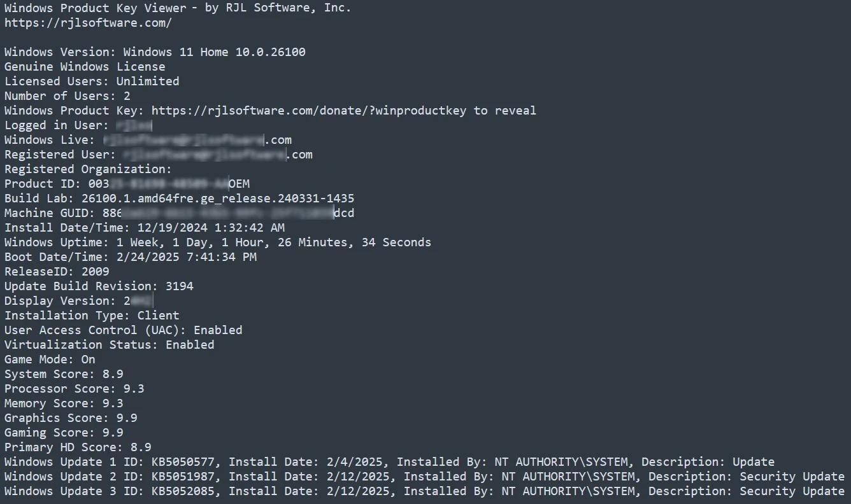Click the Update Build Revision 3194 line
The width and height of the screenshot is (851, 504).
tap(99, 286)
